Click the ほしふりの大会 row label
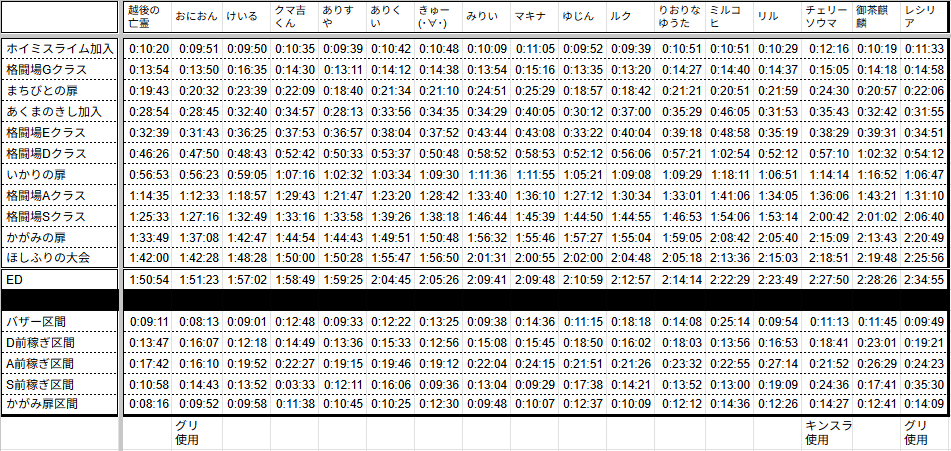 60,258
